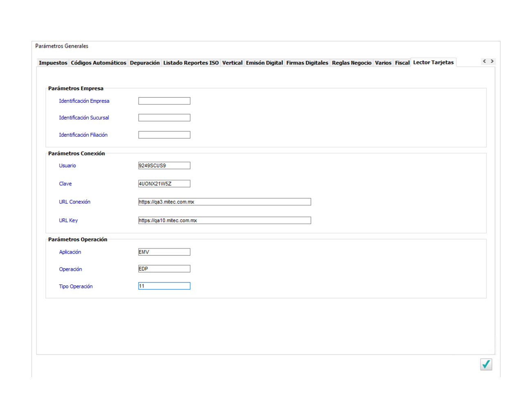Go to Listado Reportes ISO tab
The image size is (532, 420).
pyautogui.click(x=191, y=63)
